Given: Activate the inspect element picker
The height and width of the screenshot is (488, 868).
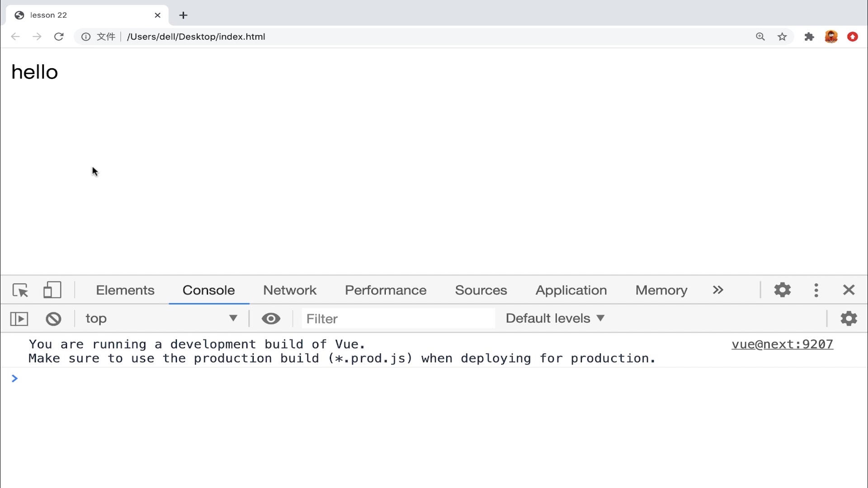Looking at the screenshot, I should 20,290.
